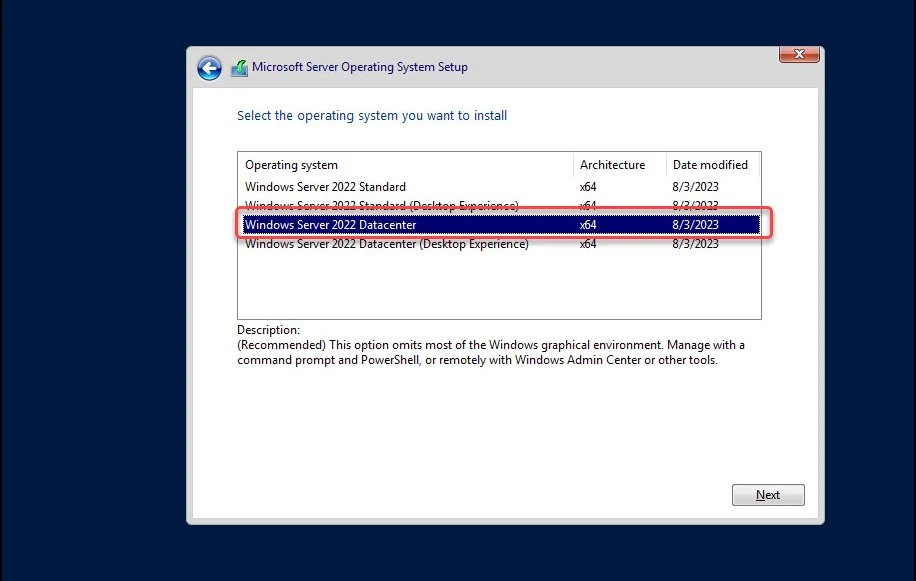Select the highlighted Windows Server 2022 Datacenter entry

point(330,225)
